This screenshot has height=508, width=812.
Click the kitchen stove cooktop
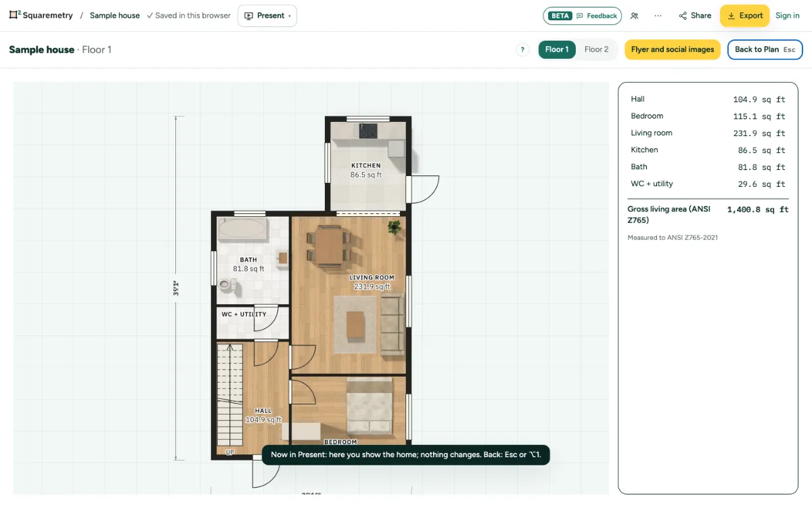(x=369, y=130)
